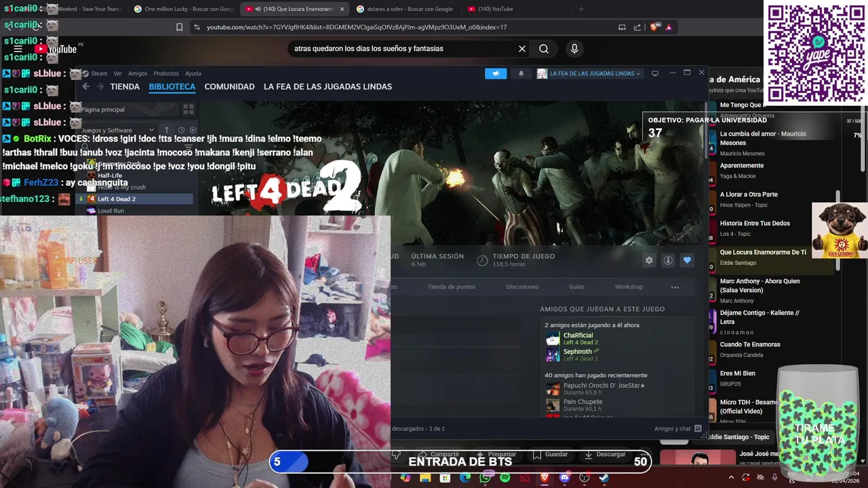Open Guías game link
The width and height of the screenshot is (868, 488).
coord(576,287)
